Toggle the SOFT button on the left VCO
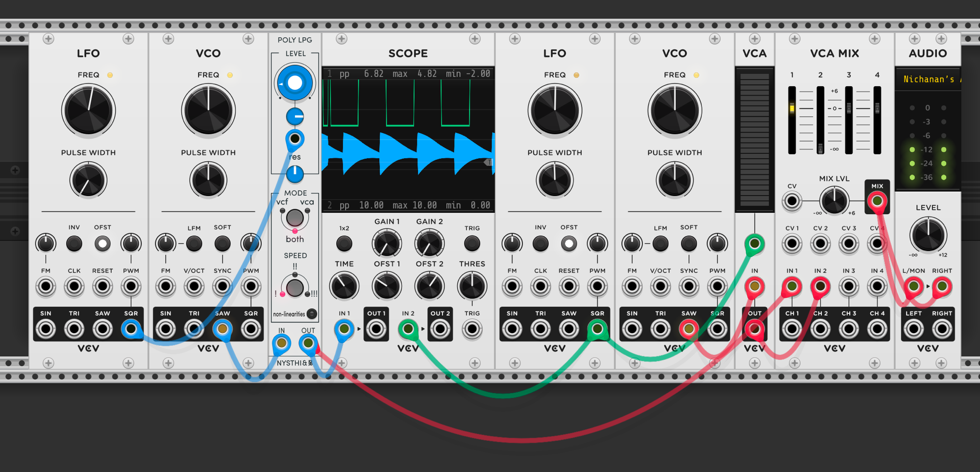Image resolution: width=980 pixels, height=472 pixels. click(x=222, y=244)
